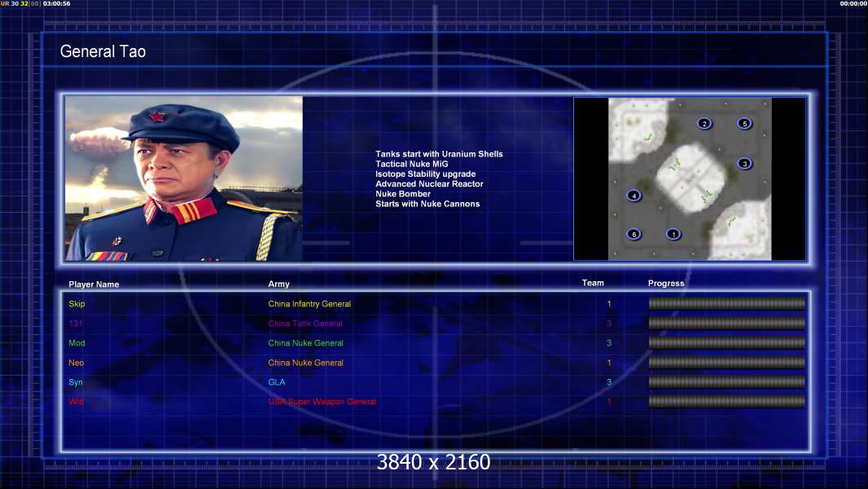Click Skip's loading progress bar
Viewport: 868px width, 489px height.
[x=726, y=304]
